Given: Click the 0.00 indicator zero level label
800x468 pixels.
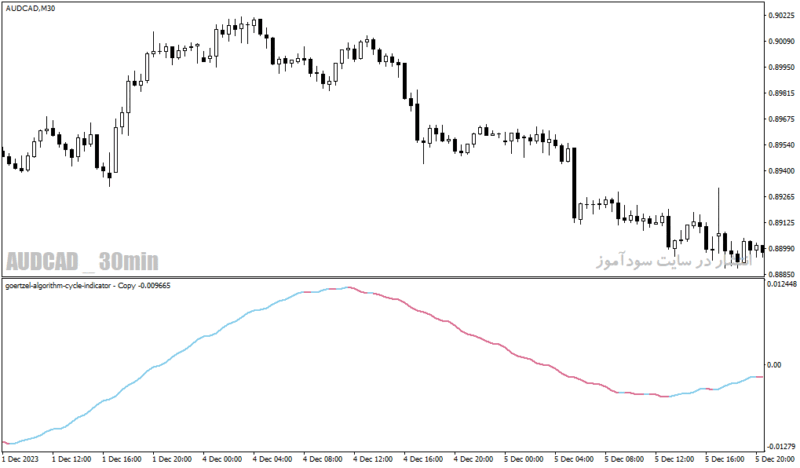Looking at the screenshot, I should click(774, 364).
